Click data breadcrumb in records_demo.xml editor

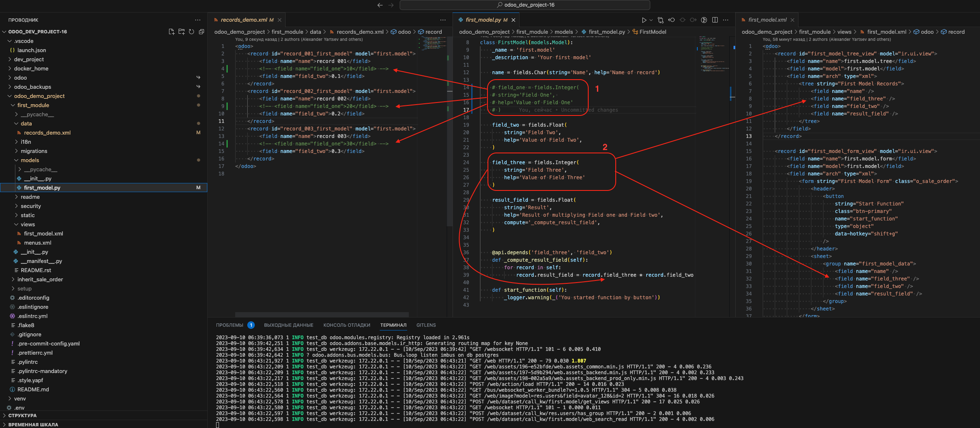[315, 32]
